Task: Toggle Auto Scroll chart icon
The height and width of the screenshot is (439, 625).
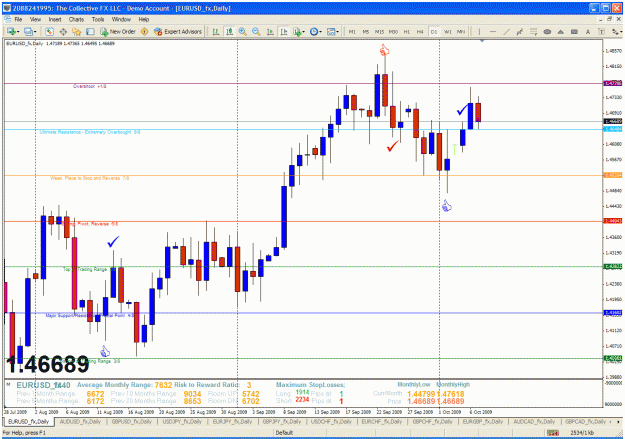Action: coord(270,31)
